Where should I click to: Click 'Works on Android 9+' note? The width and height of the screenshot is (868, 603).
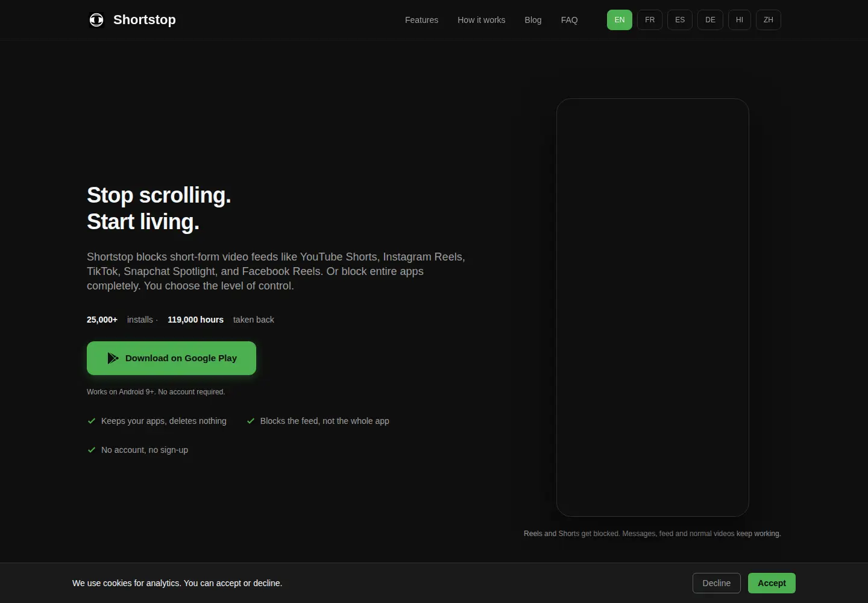click(156, 392)
